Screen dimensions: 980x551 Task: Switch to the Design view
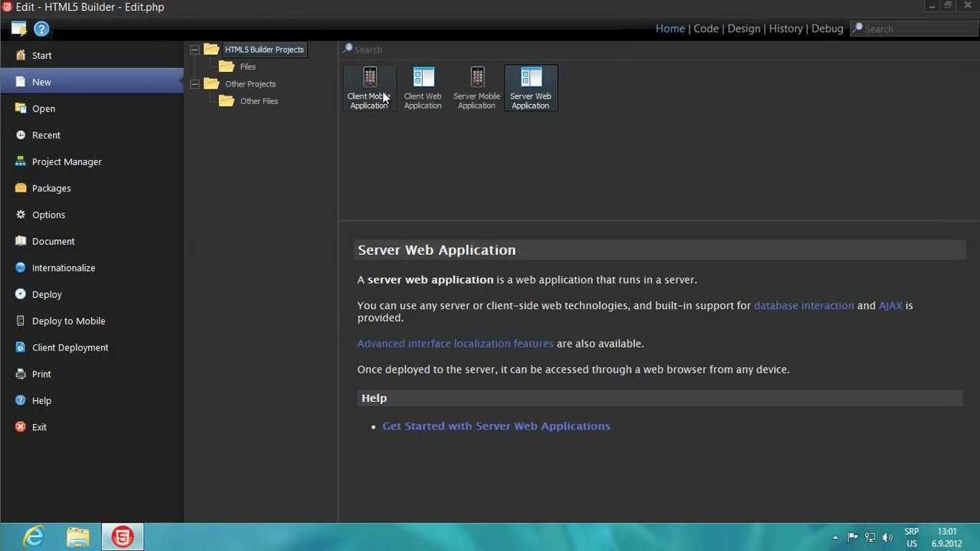744,28
